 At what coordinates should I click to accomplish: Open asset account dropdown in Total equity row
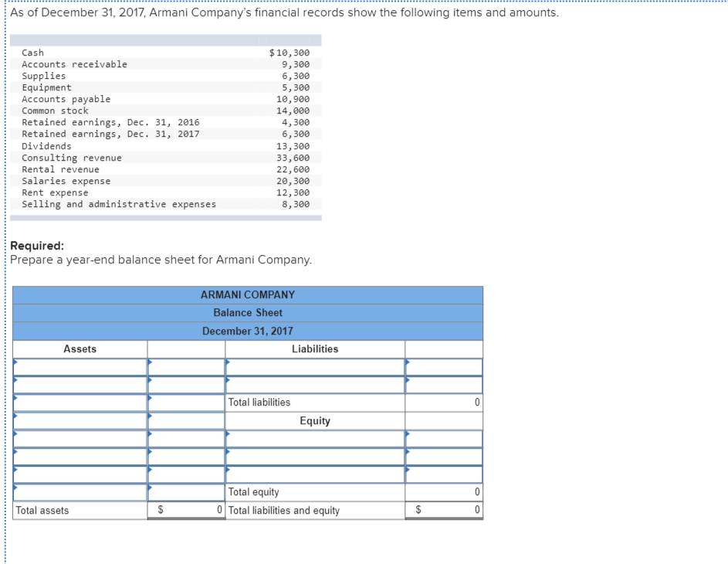coord(80,492)
